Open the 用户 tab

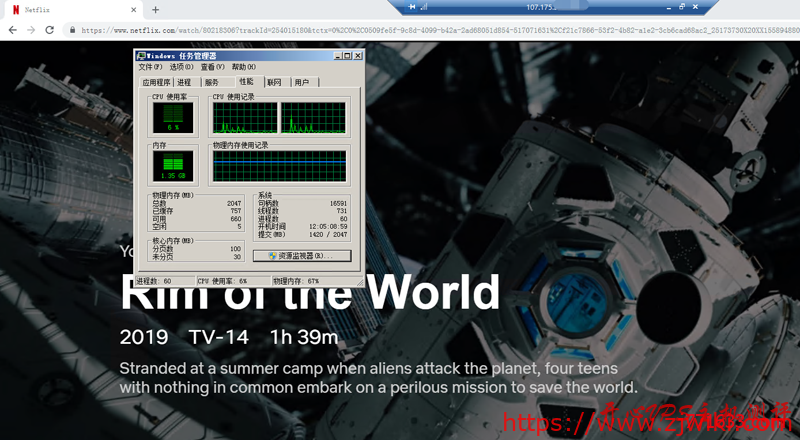click(x=301, y=82)
